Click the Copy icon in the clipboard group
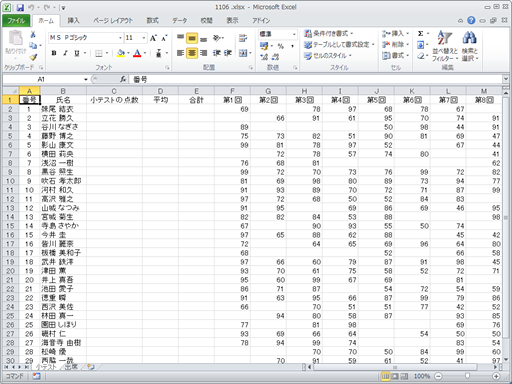The height and width of the screenshot is (384, 512). (x=33, y=46)
